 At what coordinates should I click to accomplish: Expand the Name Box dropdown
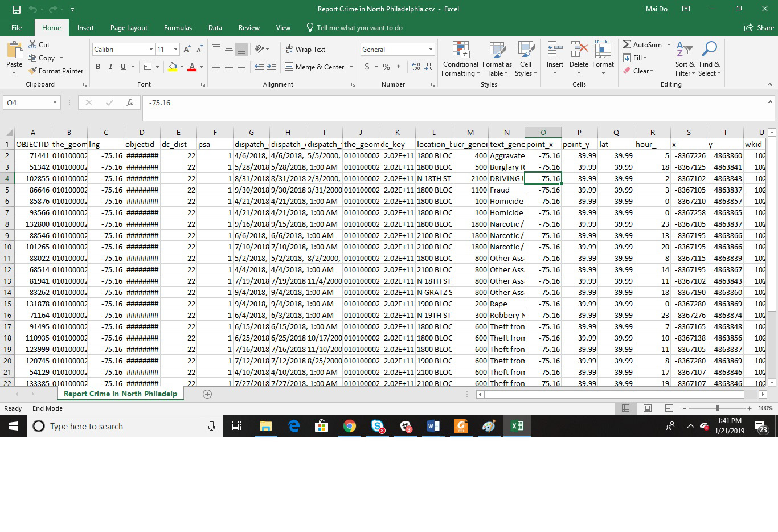pyautogui.click(x=55, y=103)
